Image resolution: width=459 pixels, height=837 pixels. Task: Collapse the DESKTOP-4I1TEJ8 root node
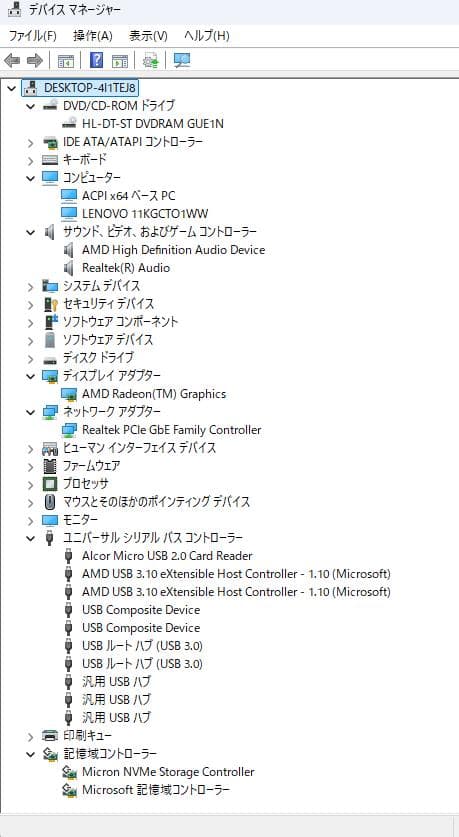(x=11, y=88)
